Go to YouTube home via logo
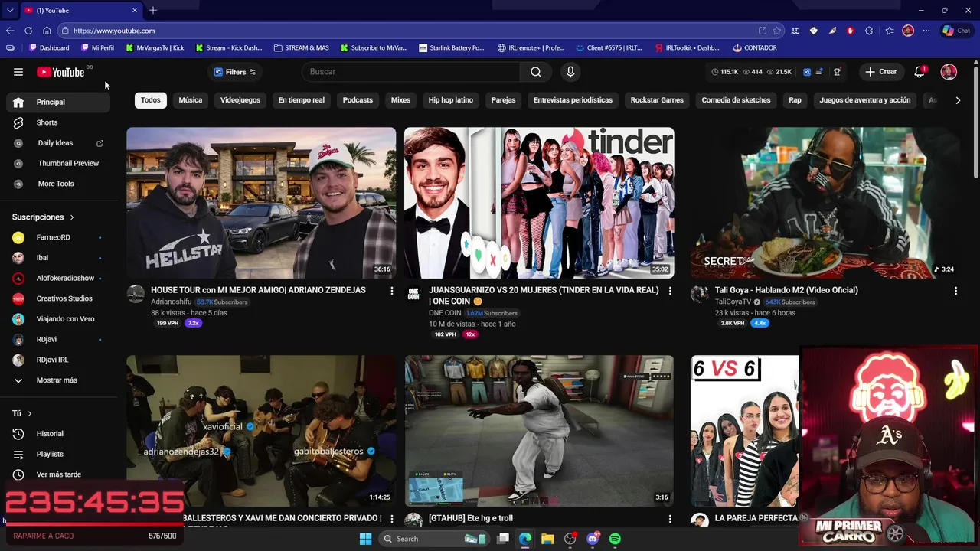The width and height of the screenshot is (980, 551). [60, 72]
